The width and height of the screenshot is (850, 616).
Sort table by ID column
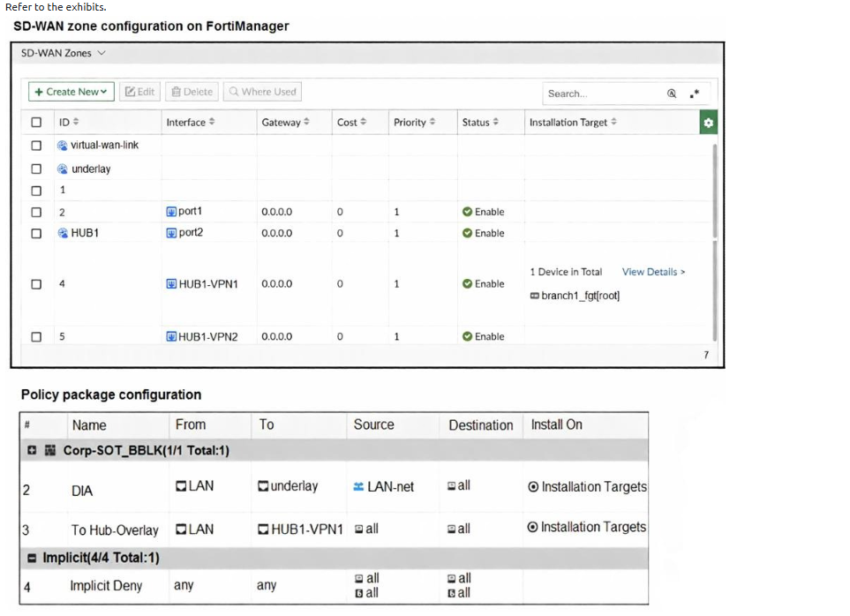click(69, 122)
